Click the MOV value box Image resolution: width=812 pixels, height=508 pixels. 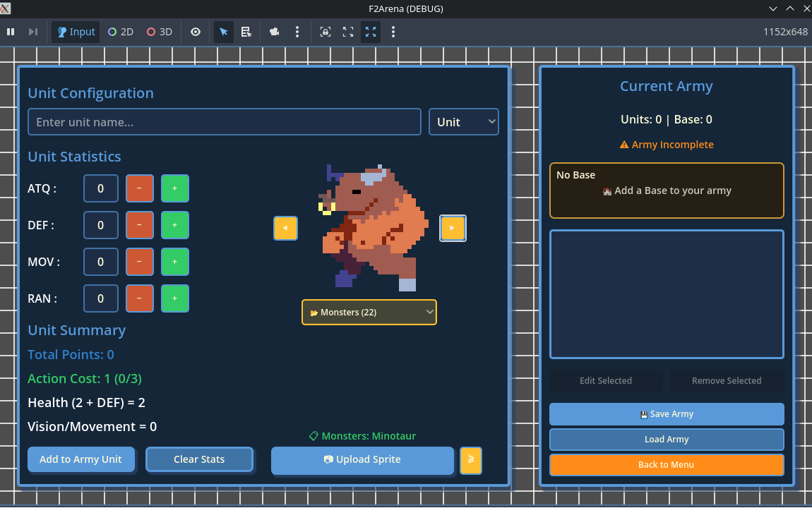[101, 262]
